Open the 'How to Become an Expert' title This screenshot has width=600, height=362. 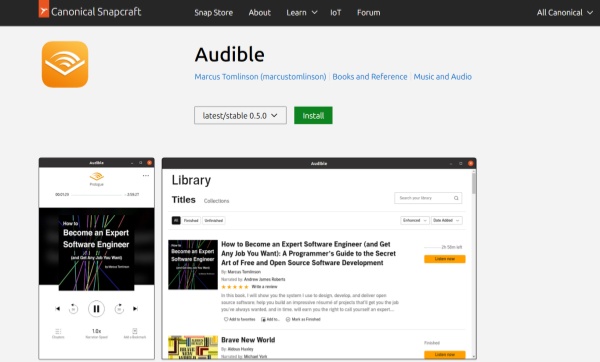click(x=308, y=253)
